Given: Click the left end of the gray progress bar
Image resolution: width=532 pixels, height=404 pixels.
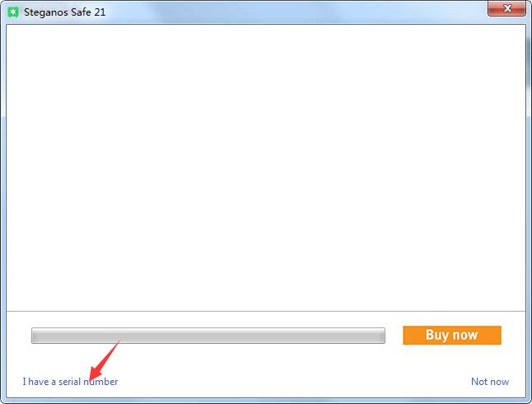Looking at the screenshot, I should 35,336.
